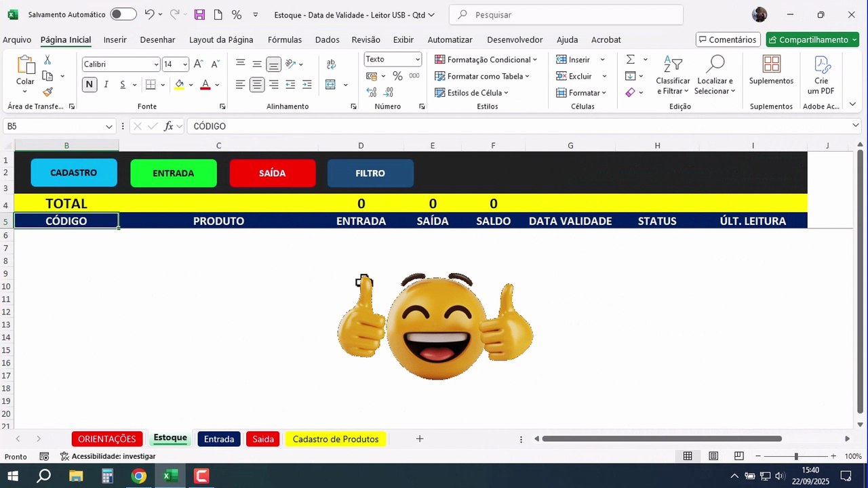Click the AutoSum sigma icon
Screen dimensions: 868x488
(631, 60)
